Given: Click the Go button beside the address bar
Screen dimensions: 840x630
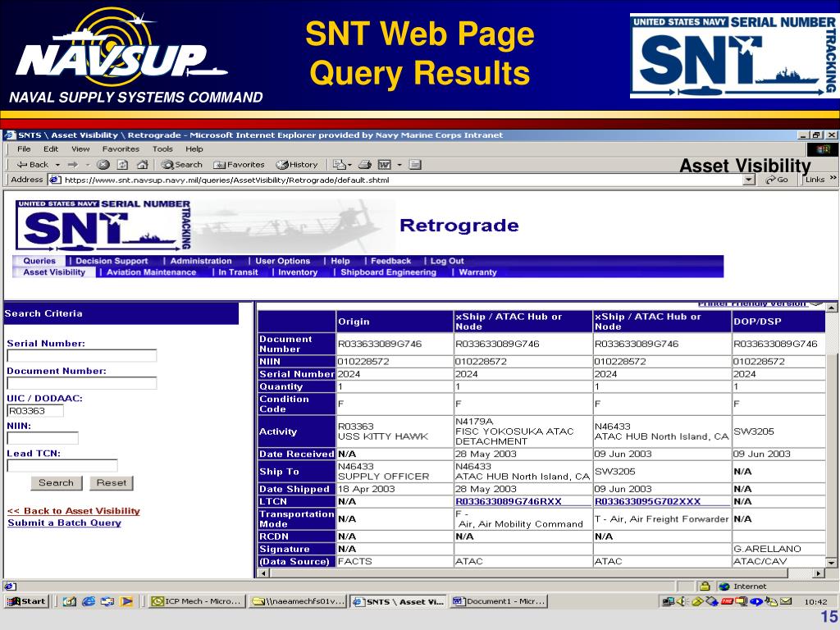Looking at the screenshot, I should click(777, 180).
